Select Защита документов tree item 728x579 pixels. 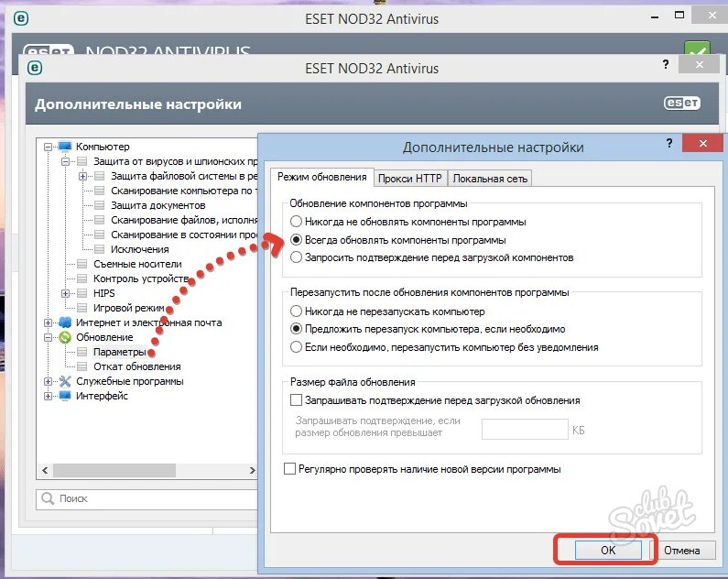(x=158, y=205)
